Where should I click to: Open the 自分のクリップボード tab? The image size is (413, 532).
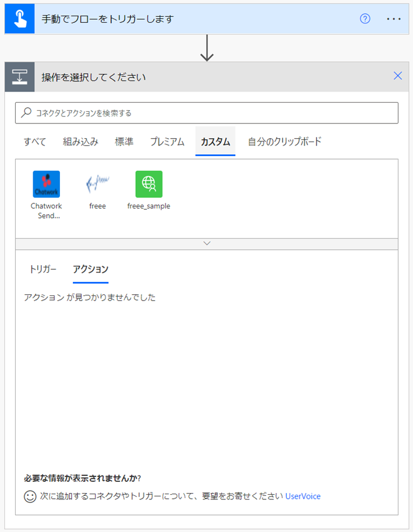[284, 142]
